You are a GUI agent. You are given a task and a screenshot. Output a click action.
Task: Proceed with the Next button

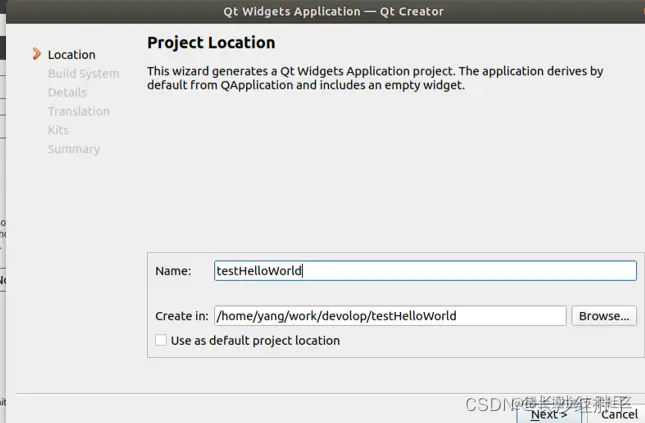pos(549,414)
